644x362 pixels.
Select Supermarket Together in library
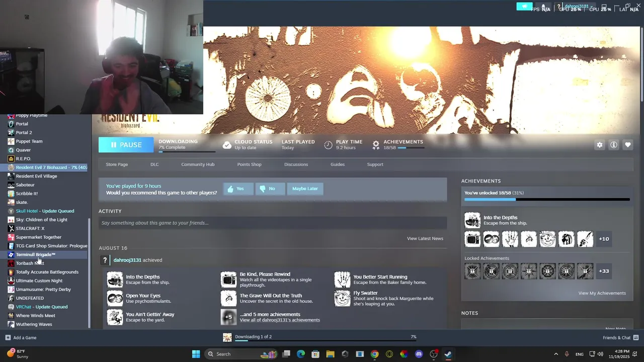pos(39,237)
